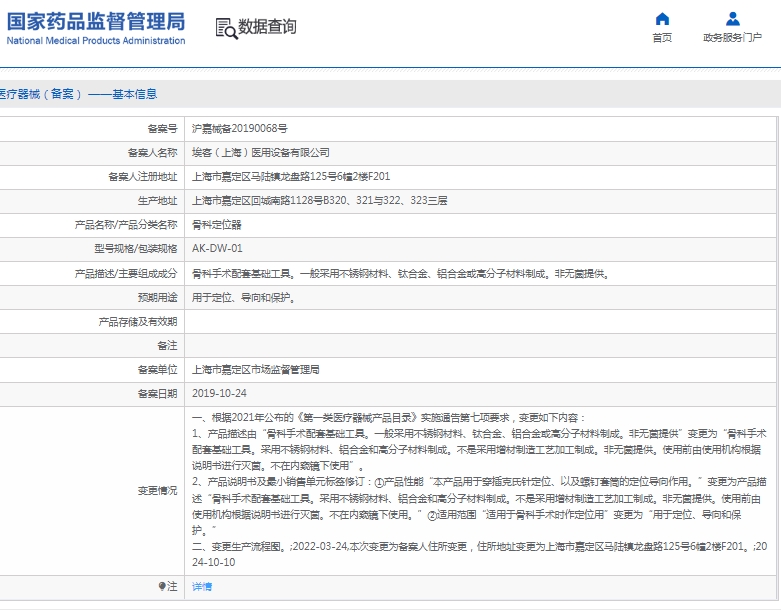Click the 国家药品监督管理局 logo
781x610 pixels.
click(96, 28)
